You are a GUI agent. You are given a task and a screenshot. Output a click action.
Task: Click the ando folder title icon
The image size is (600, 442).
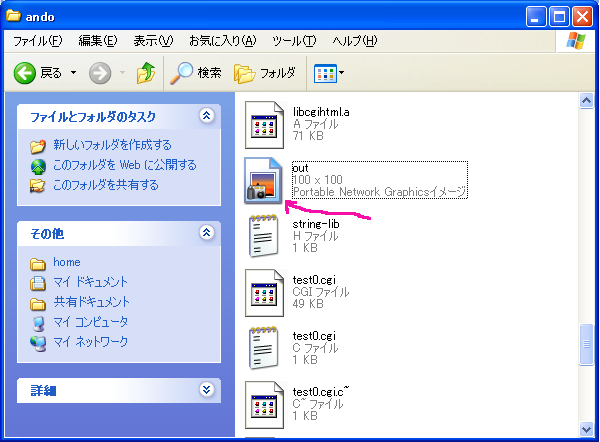tap(14, 16)
